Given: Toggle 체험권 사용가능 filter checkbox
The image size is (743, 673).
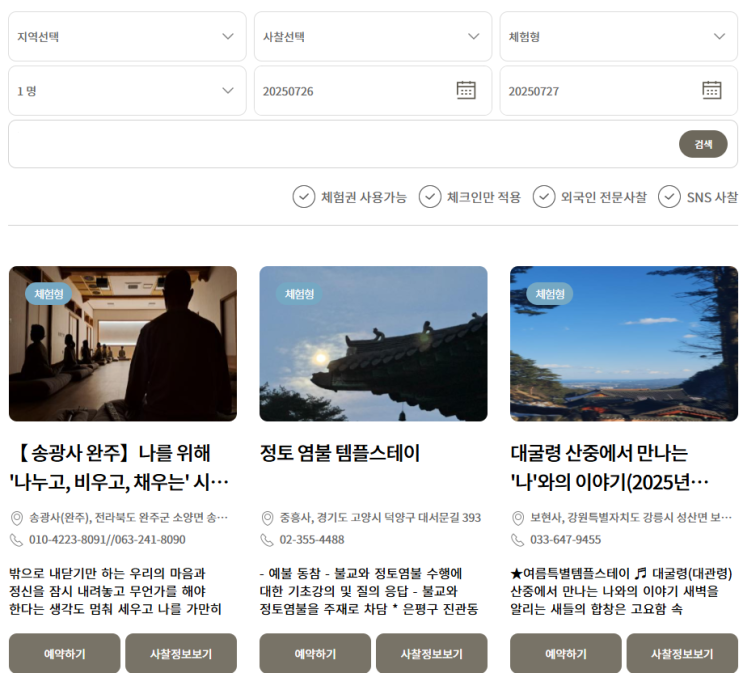Looking at the screenshot, I should (x=304, y=197).
